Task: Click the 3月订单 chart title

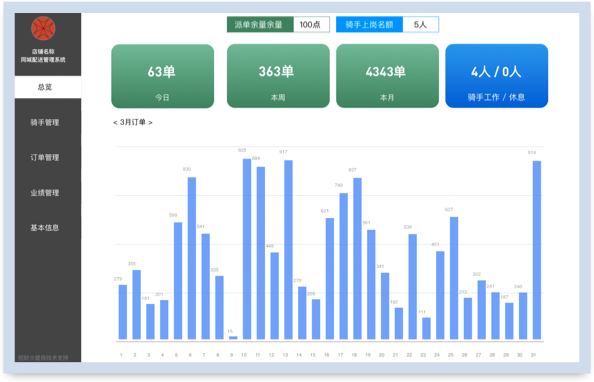Action: click(133, 122)
